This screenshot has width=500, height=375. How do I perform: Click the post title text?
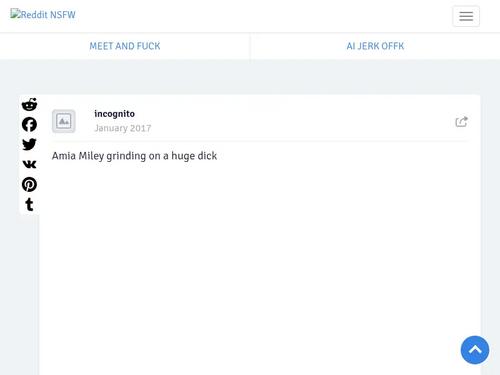(134, 156)
